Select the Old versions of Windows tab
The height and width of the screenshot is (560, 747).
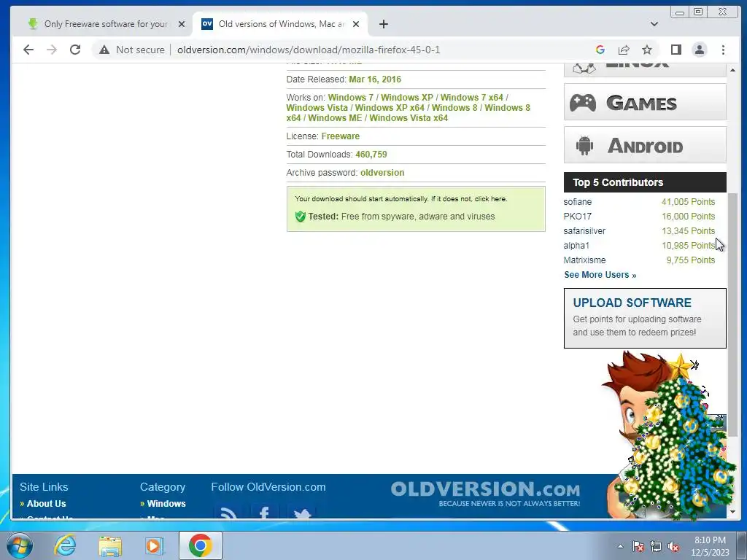(x=280, y=24)
